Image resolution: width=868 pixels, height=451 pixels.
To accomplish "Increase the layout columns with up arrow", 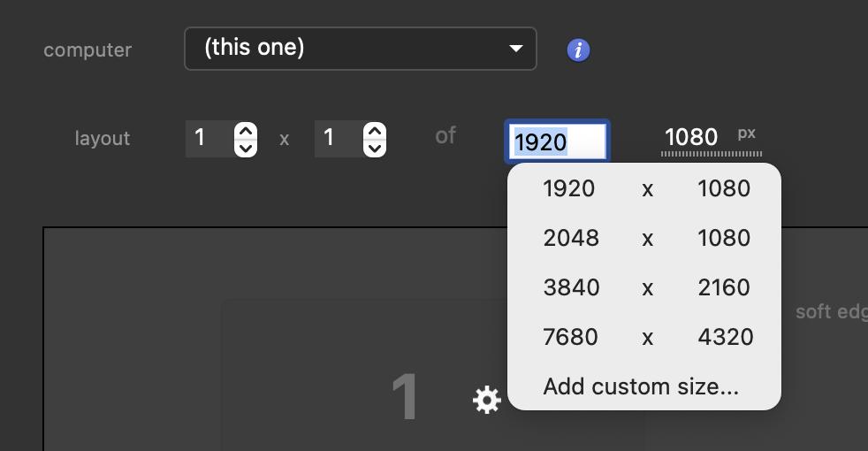I will [x=246, y=130].
